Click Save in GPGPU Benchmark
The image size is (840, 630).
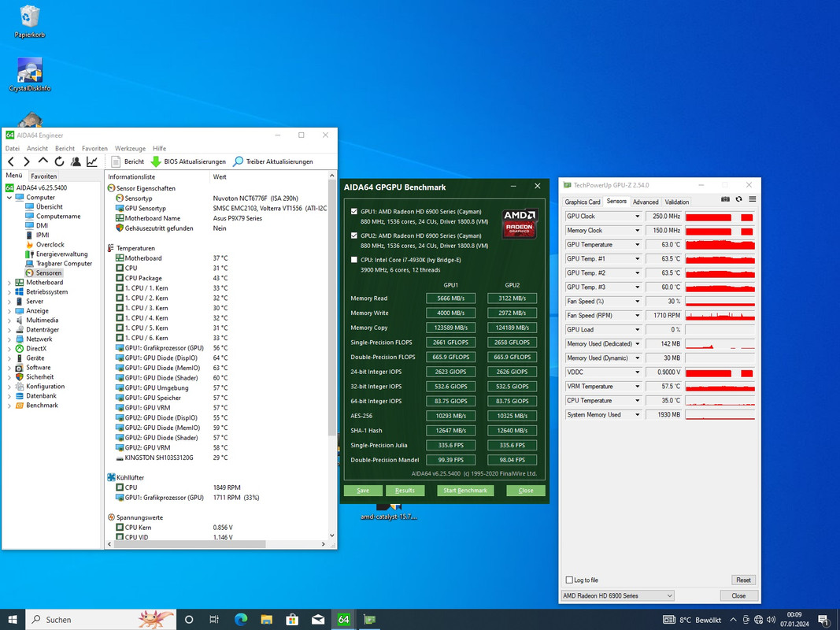pos(363,490)
